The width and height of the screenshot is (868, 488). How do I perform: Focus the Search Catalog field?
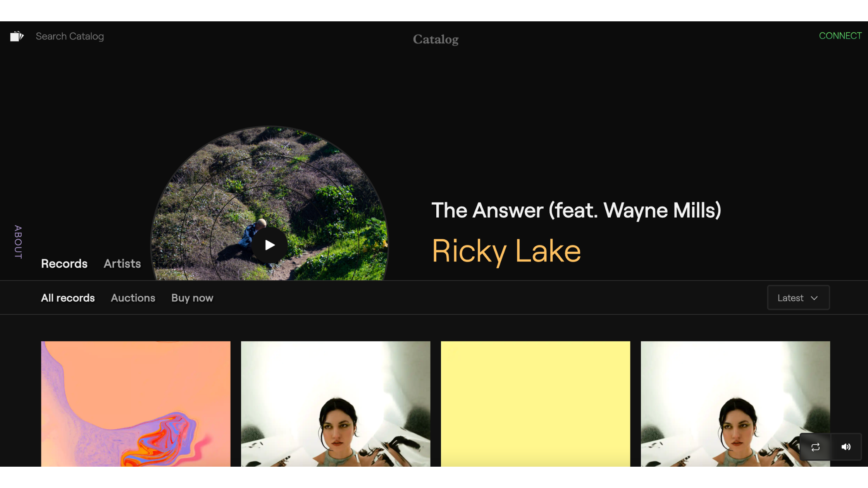(x=70, y=36)
